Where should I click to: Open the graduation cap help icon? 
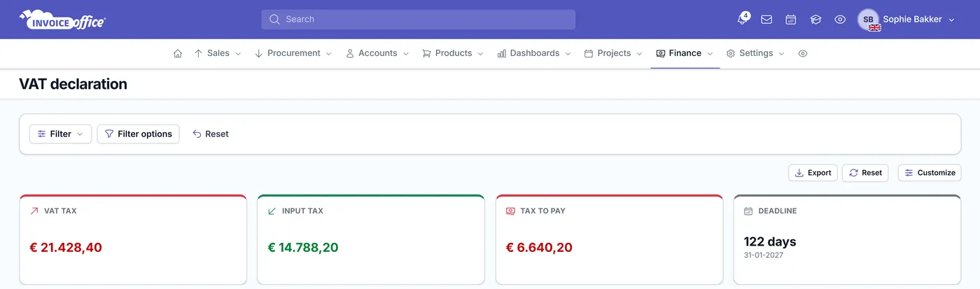815,20
